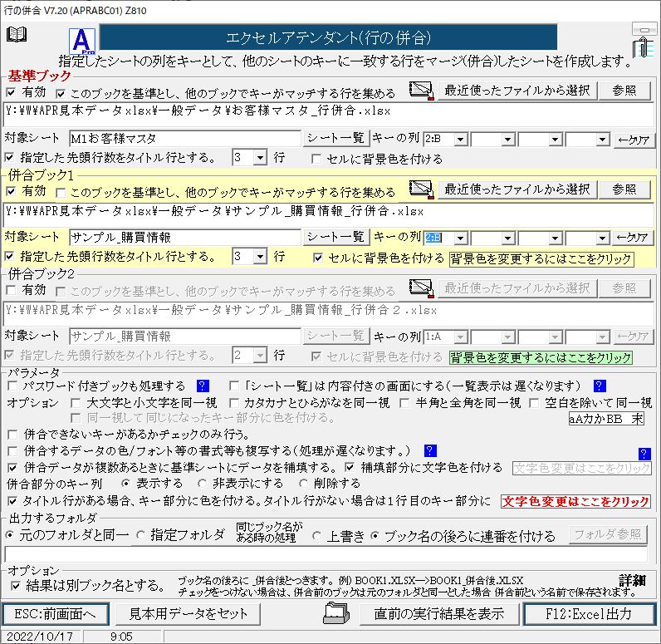Click the open book manual icon

pos(16,34)
